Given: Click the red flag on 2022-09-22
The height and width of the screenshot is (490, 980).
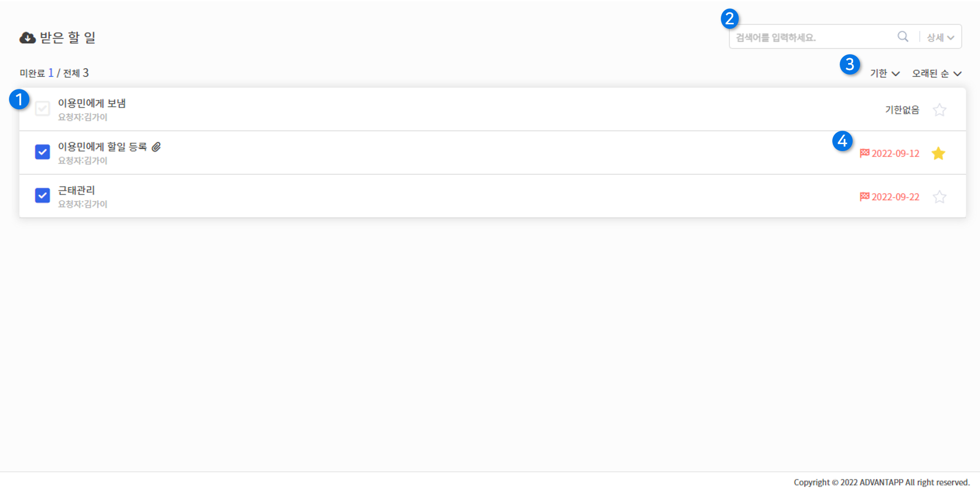Looking at the screenshot, I should 865,197.
